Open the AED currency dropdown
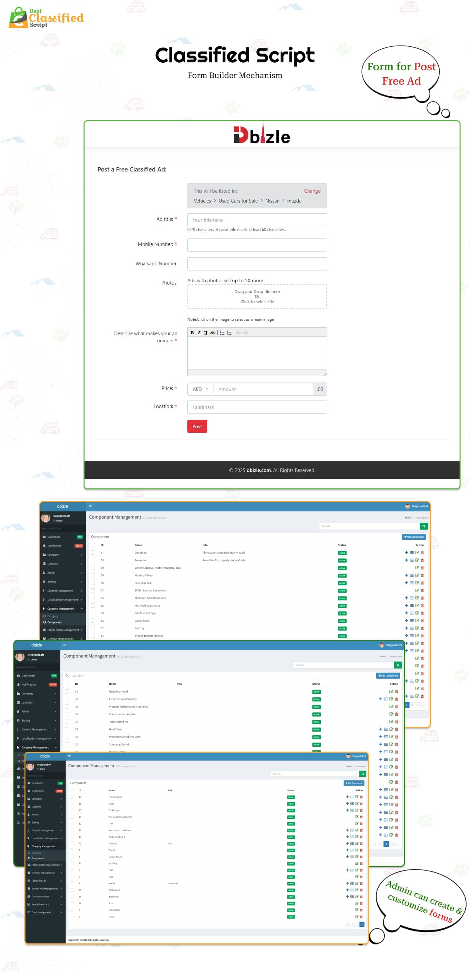Image resolution: width=470 pixels, height=980 pixels. pos(200,389)
